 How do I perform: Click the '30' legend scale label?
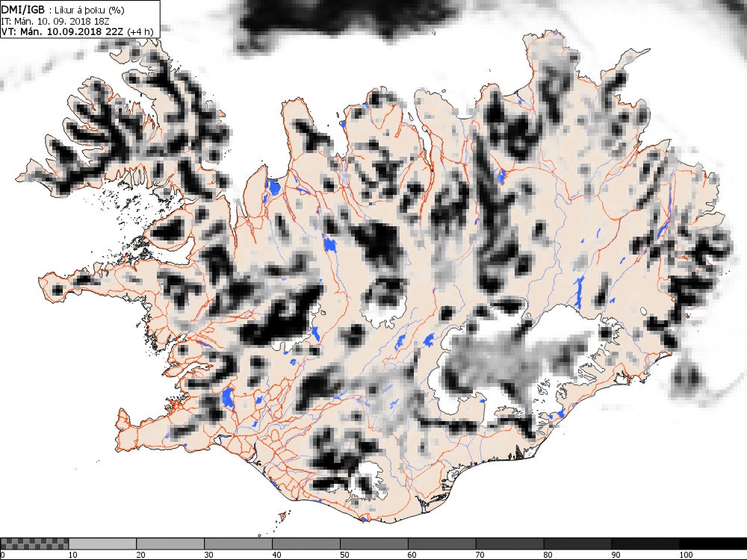[208, 555]
